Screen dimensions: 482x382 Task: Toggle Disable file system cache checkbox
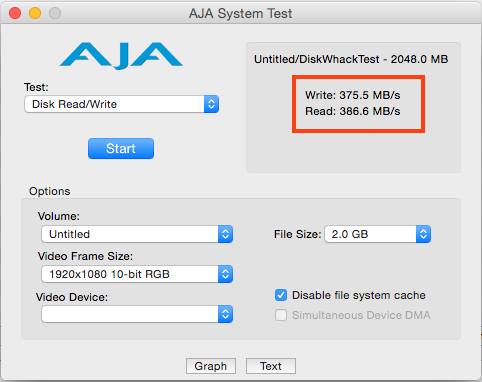tap(281, 295)
